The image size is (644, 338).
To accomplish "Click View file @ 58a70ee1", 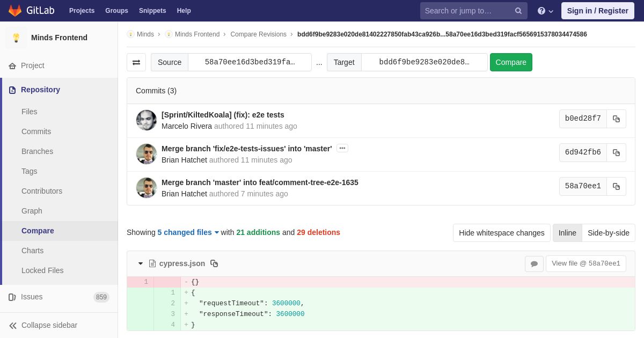I will tap(586, 263).
